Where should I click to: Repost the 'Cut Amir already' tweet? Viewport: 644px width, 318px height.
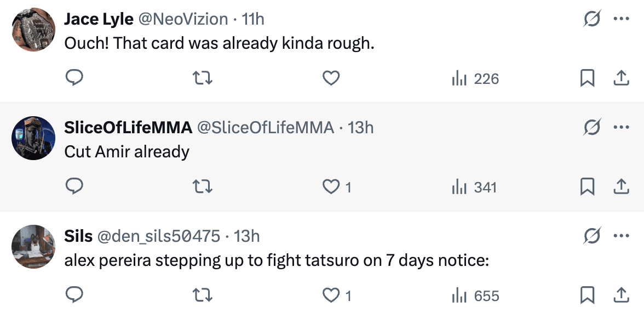point(204,187)
